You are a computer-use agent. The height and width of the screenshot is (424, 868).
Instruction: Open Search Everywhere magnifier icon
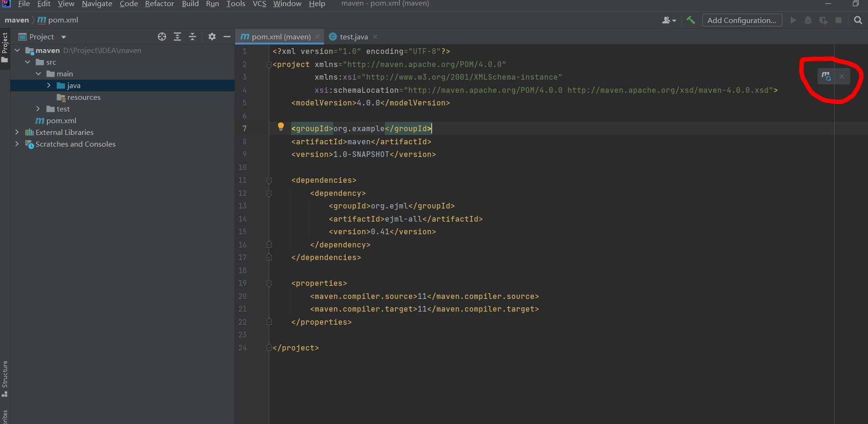(x=858, y=20)
